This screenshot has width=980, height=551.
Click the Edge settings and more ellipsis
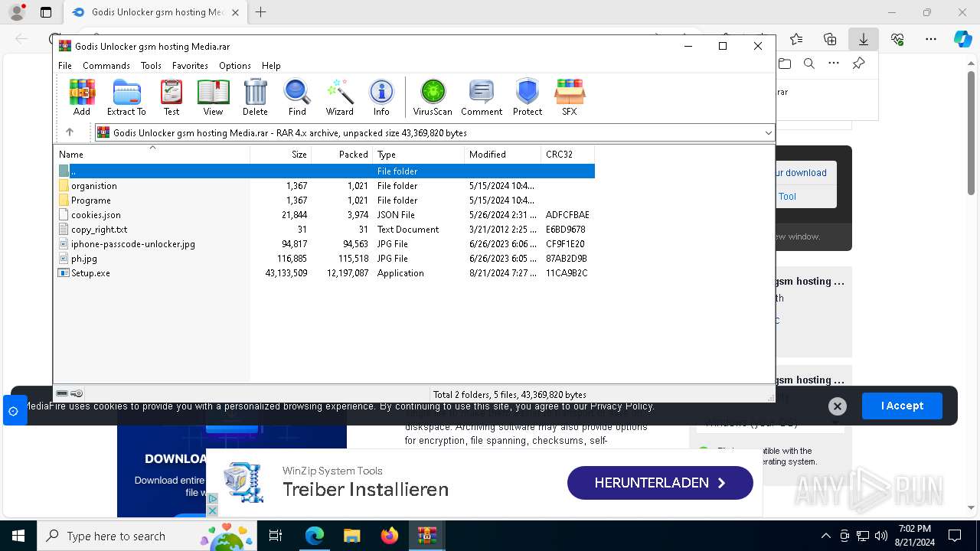pos(931,39)
